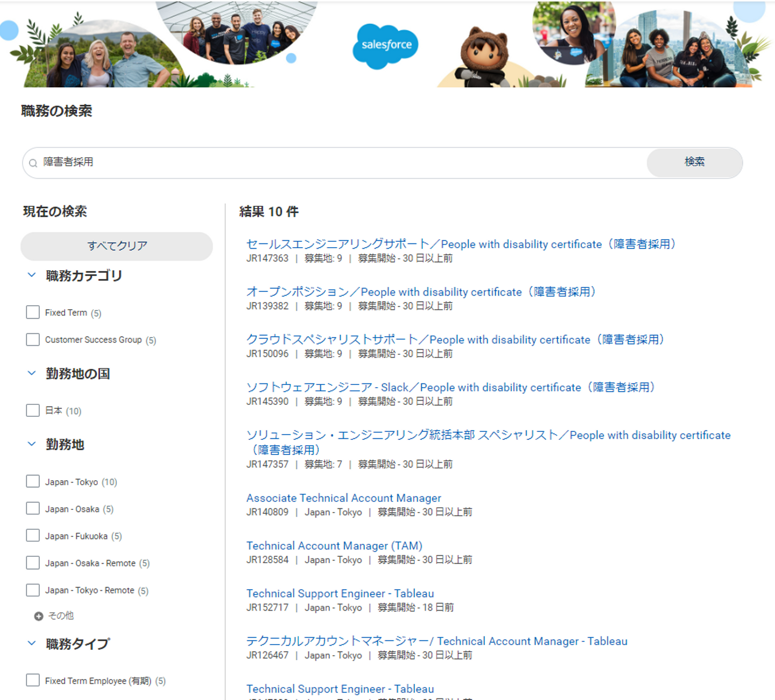
Task: Click the 募集開始 - 18 日前 posting date
Action: [x=415, y=607]
